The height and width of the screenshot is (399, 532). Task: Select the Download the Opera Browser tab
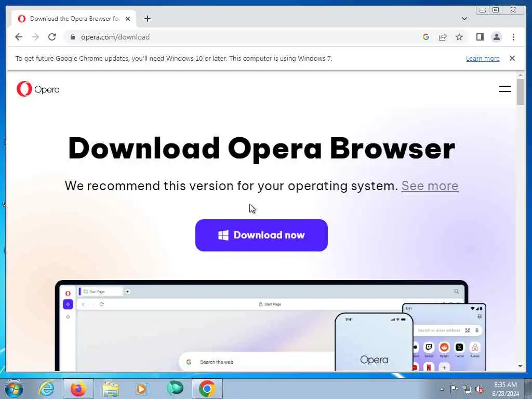pyautogui.click(x=74, y=19)
